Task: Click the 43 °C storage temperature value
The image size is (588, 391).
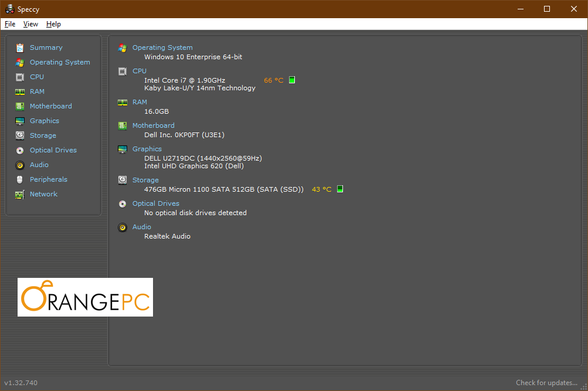Action: point(321,189)
